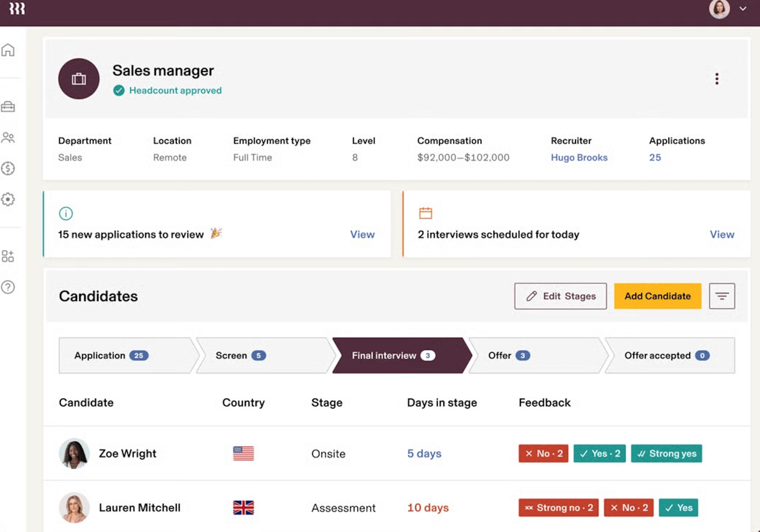Switch to the Application stage tab

(x=127, y=356)
